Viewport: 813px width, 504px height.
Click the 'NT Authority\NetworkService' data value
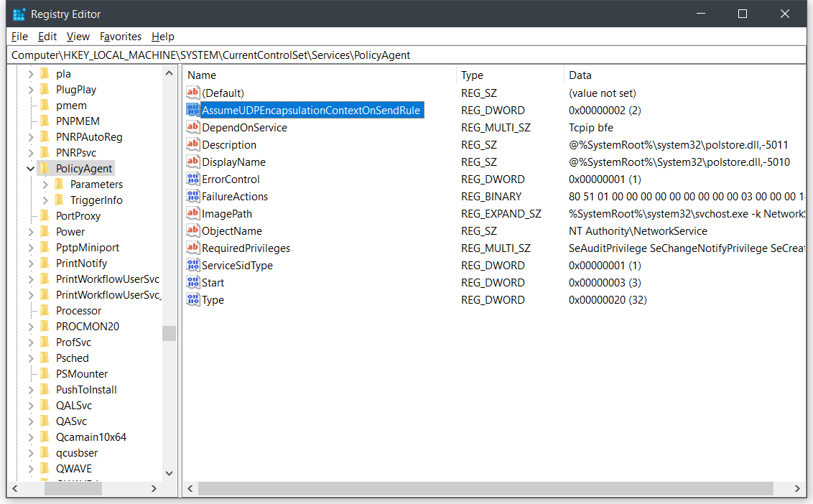click(x=638, y=230)
